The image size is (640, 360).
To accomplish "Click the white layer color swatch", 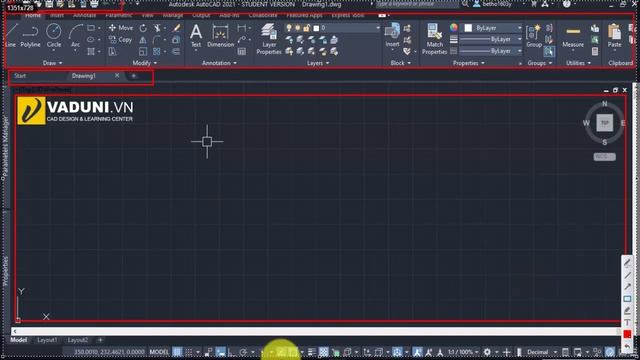I will click(316, 28).
